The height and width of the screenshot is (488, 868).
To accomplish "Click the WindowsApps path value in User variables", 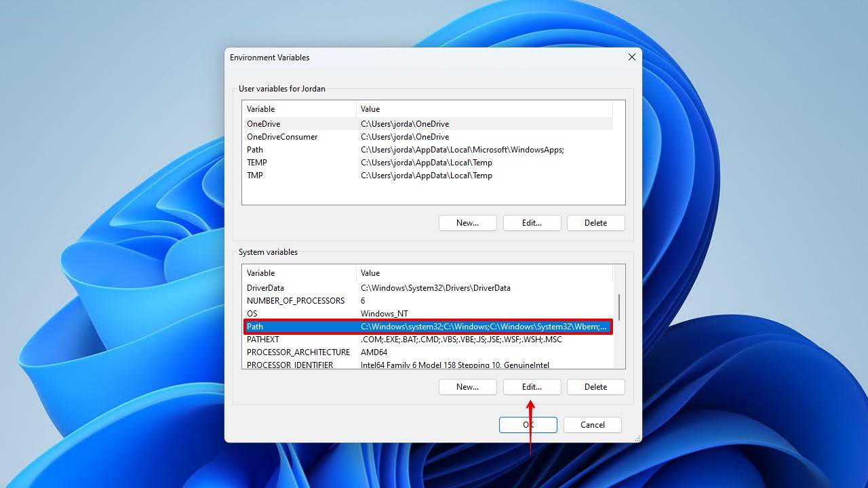I will 462,150.
